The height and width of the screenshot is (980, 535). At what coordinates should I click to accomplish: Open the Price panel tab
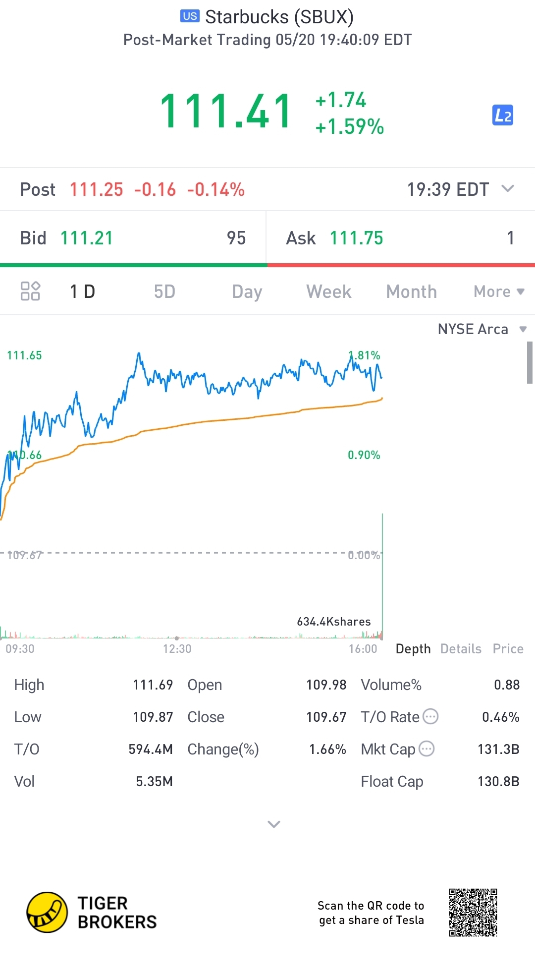[508, 649]
